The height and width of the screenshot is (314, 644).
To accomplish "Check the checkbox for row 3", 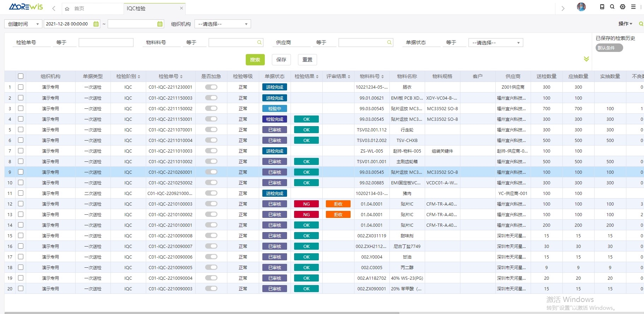I will 21,108.
